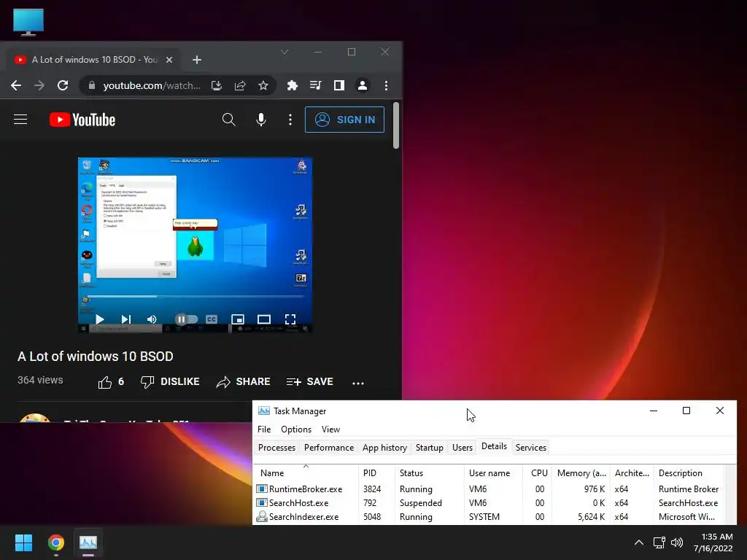Open the media control icon in Chrome toolbar

coord(315,86)
